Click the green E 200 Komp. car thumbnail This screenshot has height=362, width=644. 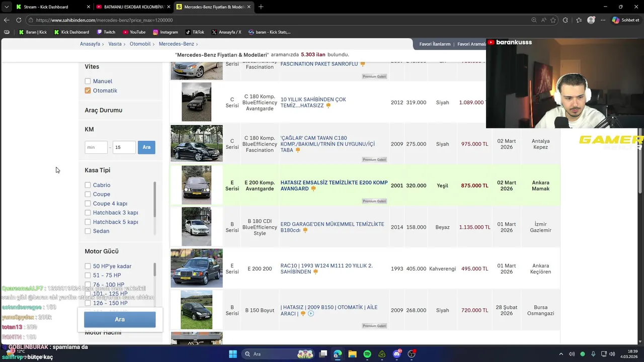pyautogui.click(x=196, y=185)
